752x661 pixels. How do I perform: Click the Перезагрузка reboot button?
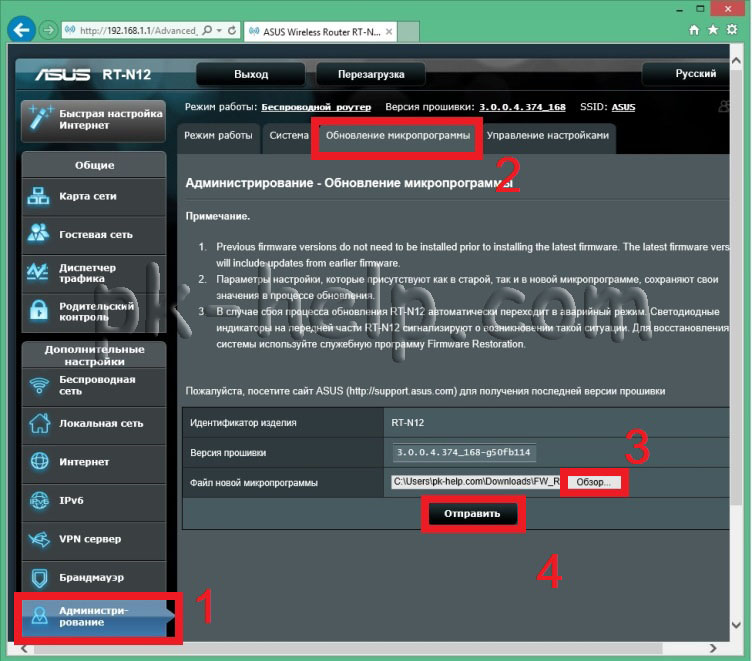click(371, 74)
